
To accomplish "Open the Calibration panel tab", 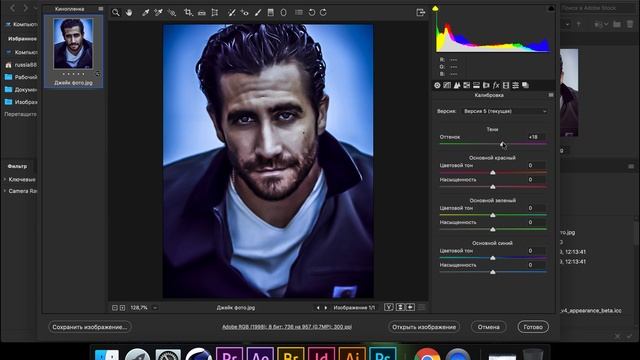I will 506,85.
